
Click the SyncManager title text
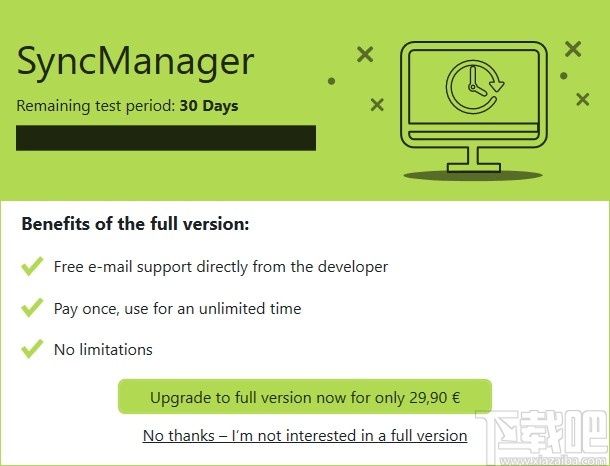(x=136, y=62)
